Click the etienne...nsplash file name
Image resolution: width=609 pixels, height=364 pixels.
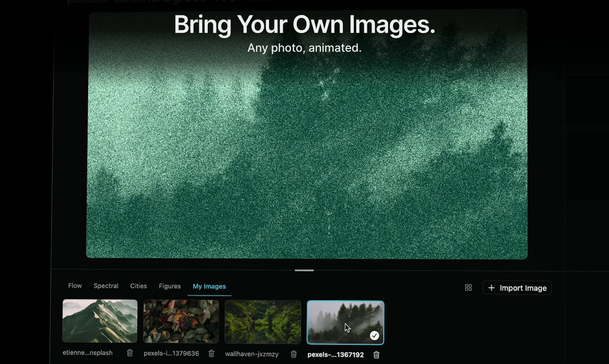pos(88,353)
